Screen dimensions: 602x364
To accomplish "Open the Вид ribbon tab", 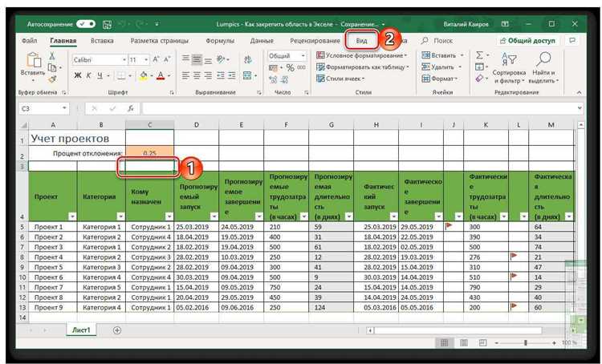I will (x=362, y=41).
